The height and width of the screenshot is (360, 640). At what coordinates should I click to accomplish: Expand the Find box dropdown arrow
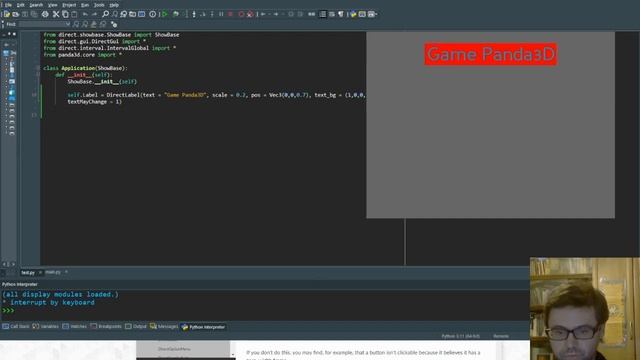[68, 24]
